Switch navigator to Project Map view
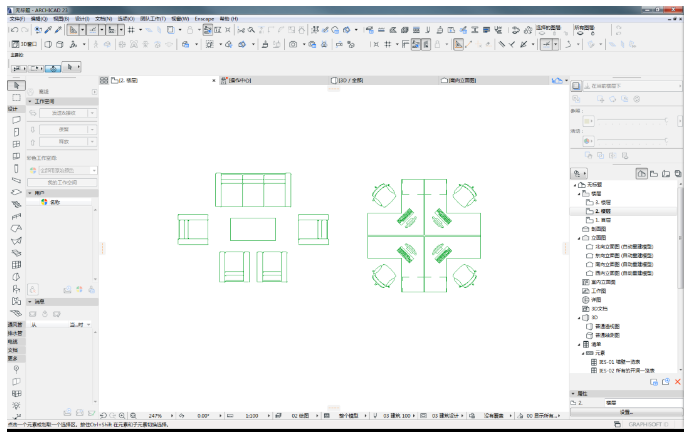This screenshot has width=692, height=439. (x=642, y=174)
